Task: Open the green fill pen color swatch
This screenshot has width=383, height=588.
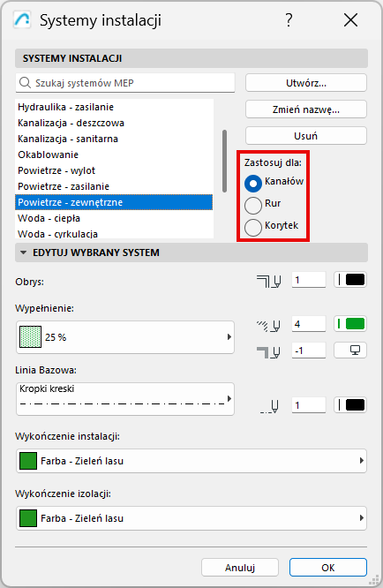Action: pos(350,324)
